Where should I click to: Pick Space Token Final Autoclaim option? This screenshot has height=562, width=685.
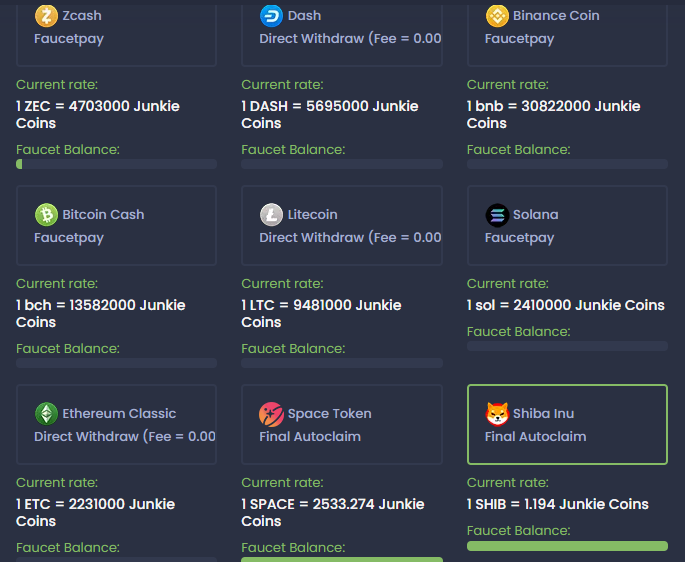click(342, 424)
